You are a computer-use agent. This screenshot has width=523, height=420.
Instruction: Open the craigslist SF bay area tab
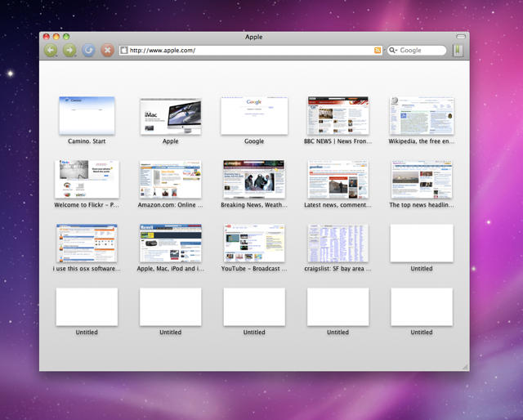(337, 244)
